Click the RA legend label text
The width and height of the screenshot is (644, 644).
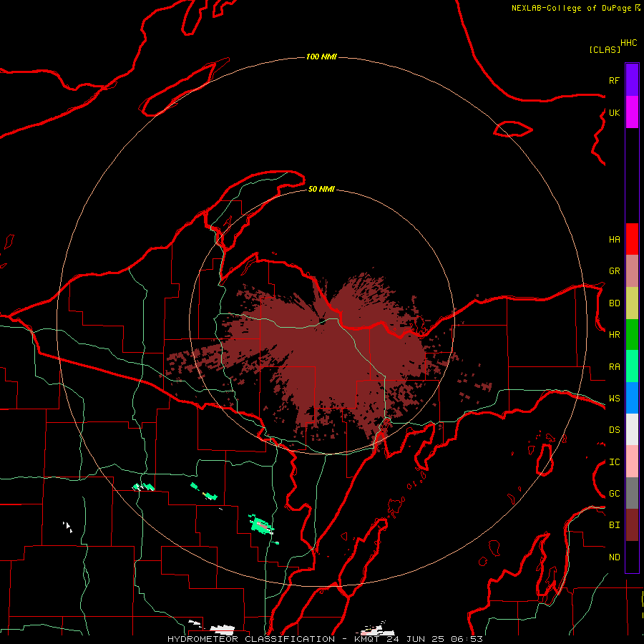tap(614, 367)
